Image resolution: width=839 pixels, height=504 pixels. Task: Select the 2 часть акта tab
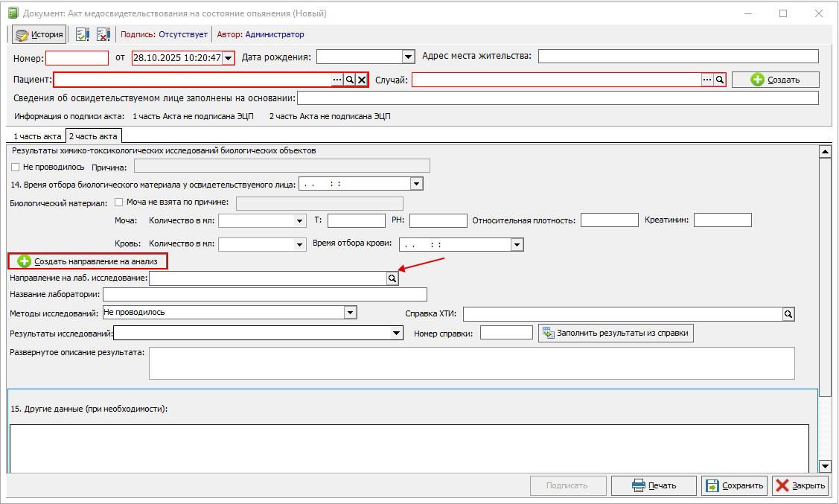(93, 136)
